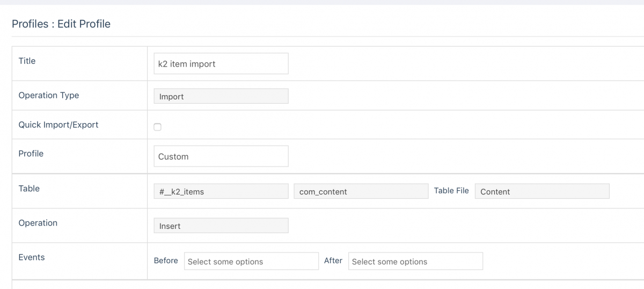This screenshot has width=644, height=289.
Task: Open the Operation Type dropdown showing Import
Action: (221, 96)
